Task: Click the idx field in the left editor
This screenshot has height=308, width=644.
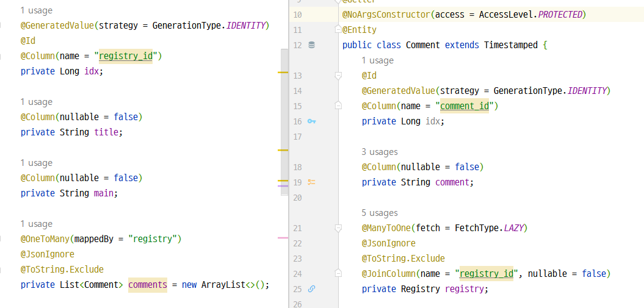Action: click(x=91, y=71)
